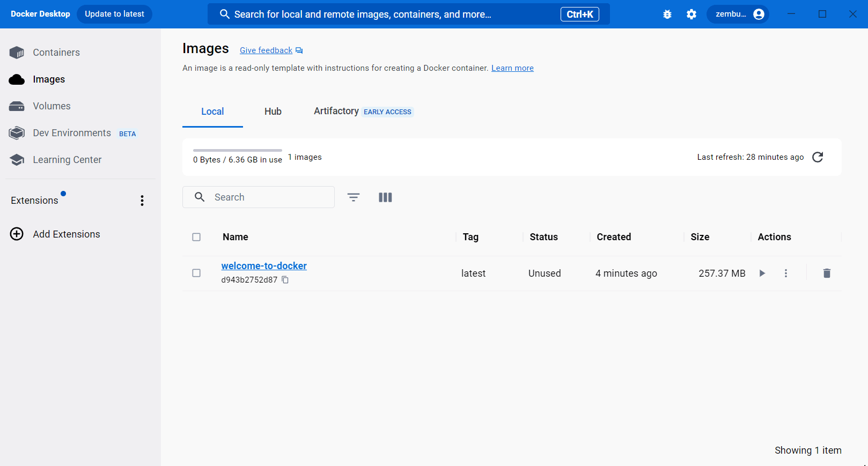Click the Ctrl+K shortcut badge
This screenshot has height=466, width=868.
580,14
